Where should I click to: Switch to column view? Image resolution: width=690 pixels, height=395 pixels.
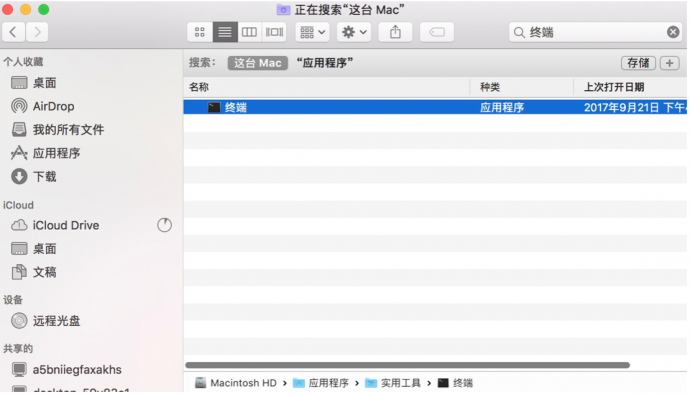tap(250, 32)
